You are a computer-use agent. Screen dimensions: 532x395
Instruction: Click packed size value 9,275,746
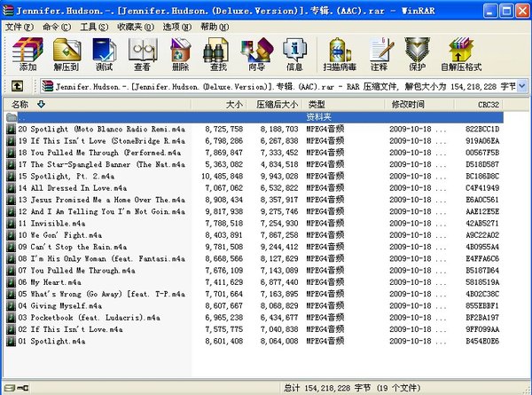coord(279,211)
